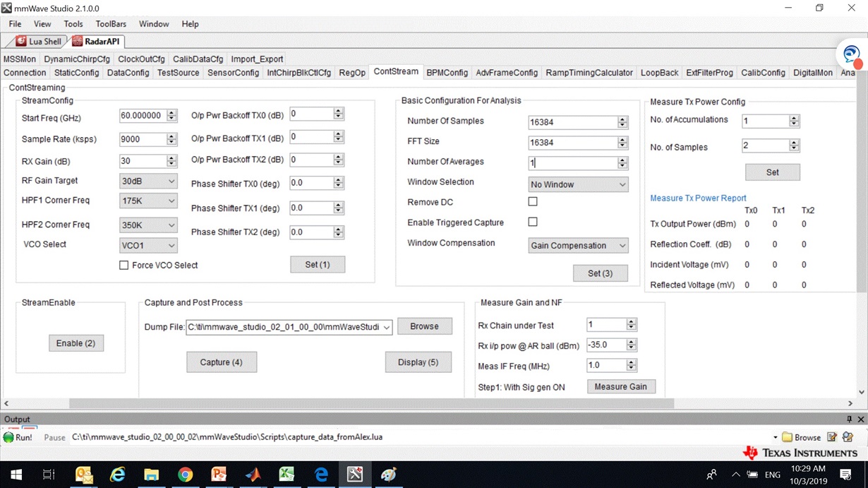Open MATLAB from the taskbar

pos(253,475)
